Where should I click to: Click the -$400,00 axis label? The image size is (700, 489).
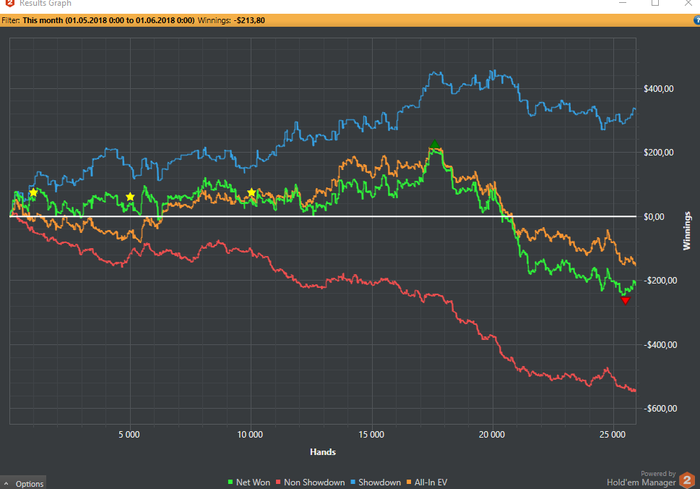pos(660,345)
